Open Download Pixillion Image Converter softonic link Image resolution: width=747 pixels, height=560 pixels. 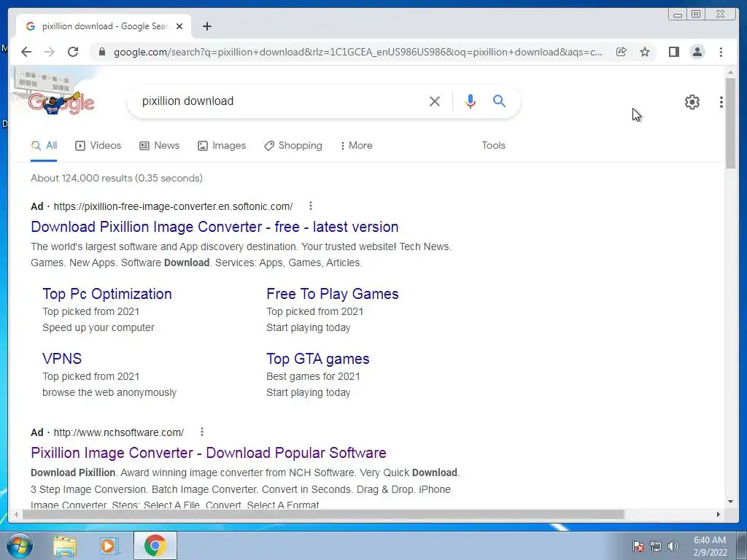[215, 227]
